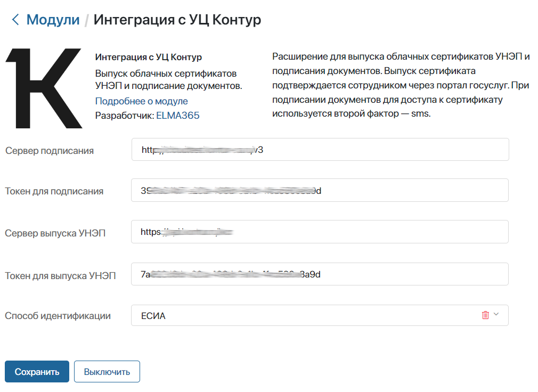Image resolution: width=538 pixels, height=392 pixels.
Task: Click the Сохранить button
Action: pos(37,371)
